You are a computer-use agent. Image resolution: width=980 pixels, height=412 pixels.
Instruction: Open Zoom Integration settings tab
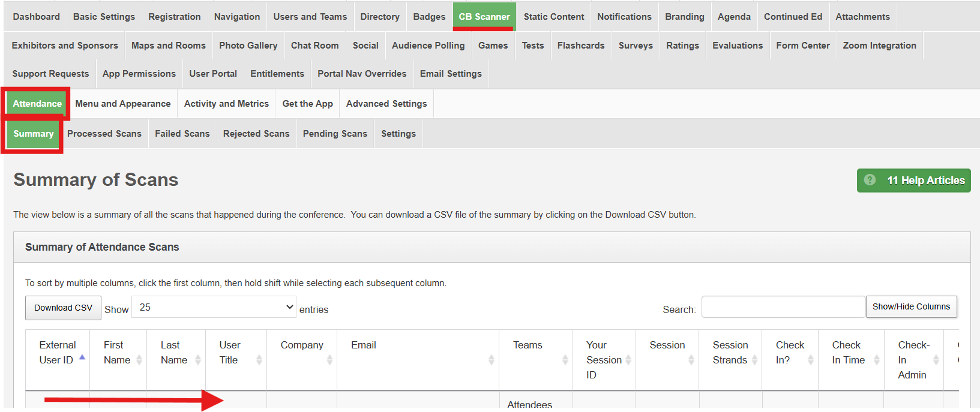point(879,46)
